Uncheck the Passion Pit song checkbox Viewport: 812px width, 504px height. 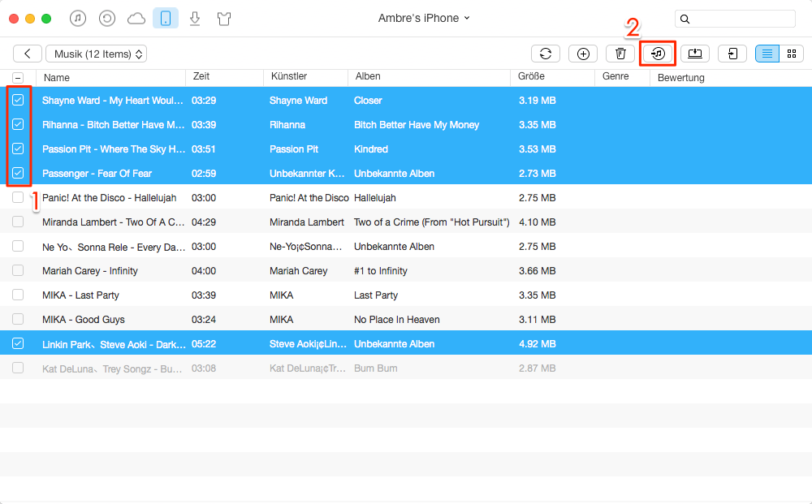click(18, 149)
